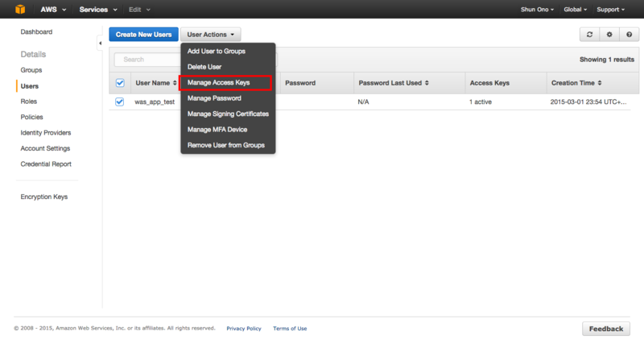The image size is (644, 340).
Task: Open Policies in sidebar
Action: point(31,117)
